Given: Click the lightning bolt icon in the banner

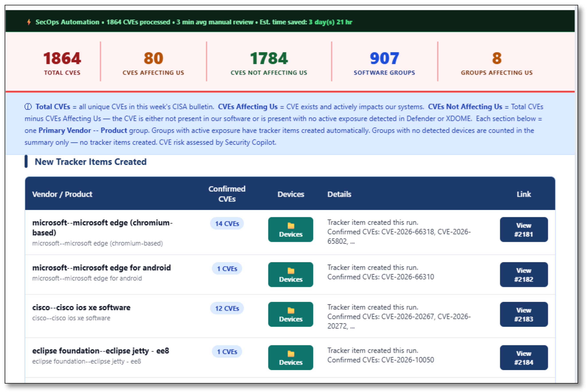Looking at the screenshot, I should pos(29,22).
